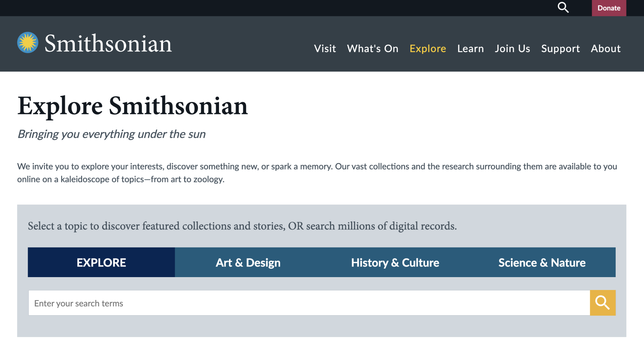Open the Learn menu

[470, 49]
